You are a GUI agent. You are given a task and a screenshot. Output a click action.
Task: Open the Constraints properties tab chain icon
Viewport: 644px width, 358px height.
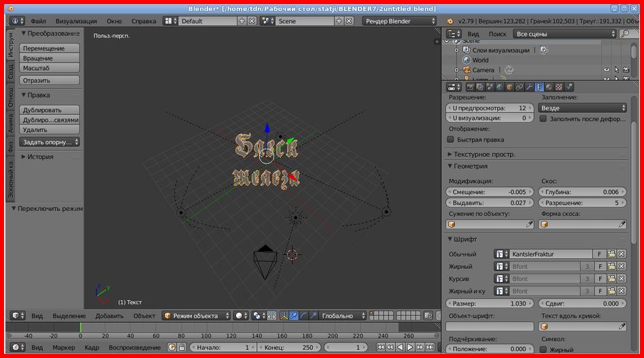520,87
